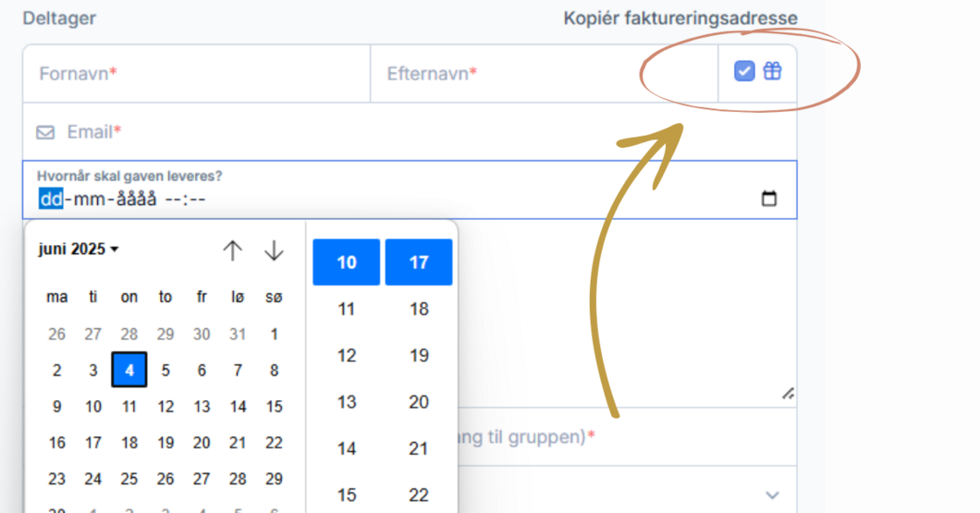Click into the Efternavn input field
The height and width of the screenshot is (513, 980).
(542, 74)
